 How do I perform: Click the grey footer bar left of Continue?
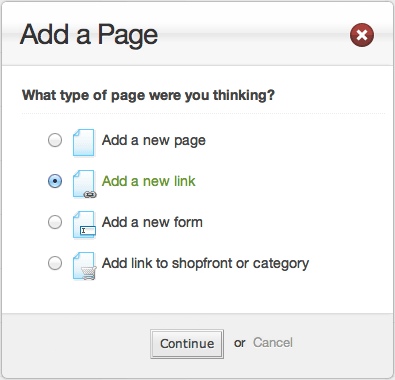76,344
